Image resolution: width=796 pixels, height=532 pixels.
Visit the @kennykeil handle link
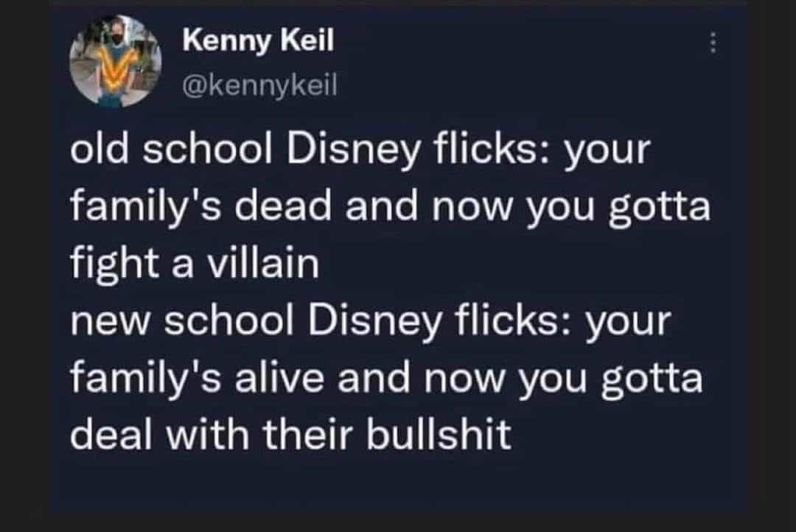tap(259, 86)
